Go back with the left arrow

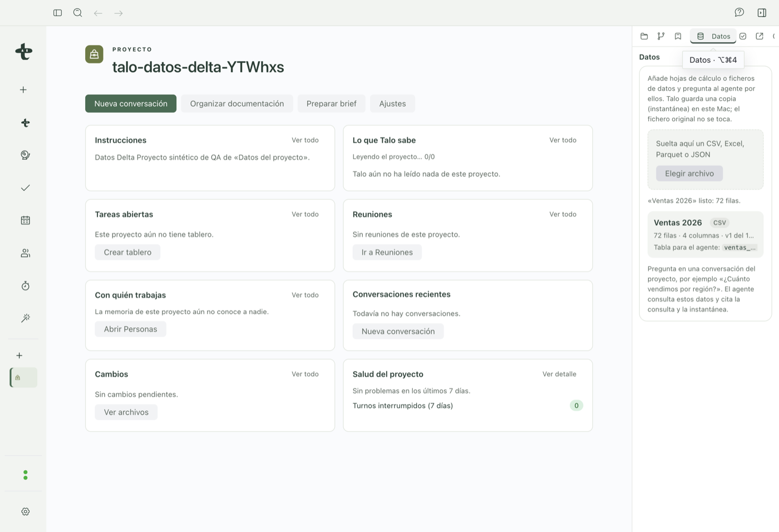coord(98,13)
